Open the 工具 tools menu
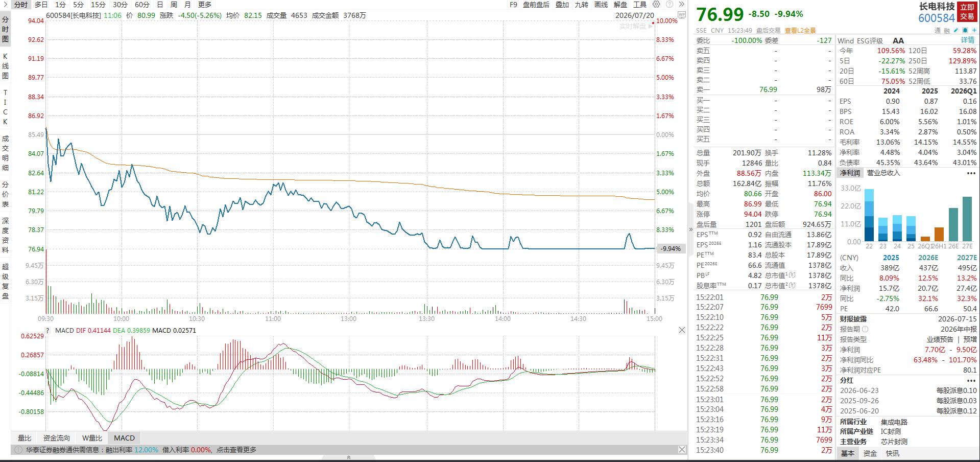Image resolution: width=980 pixels, height=462 pixels. coord(640,5)
